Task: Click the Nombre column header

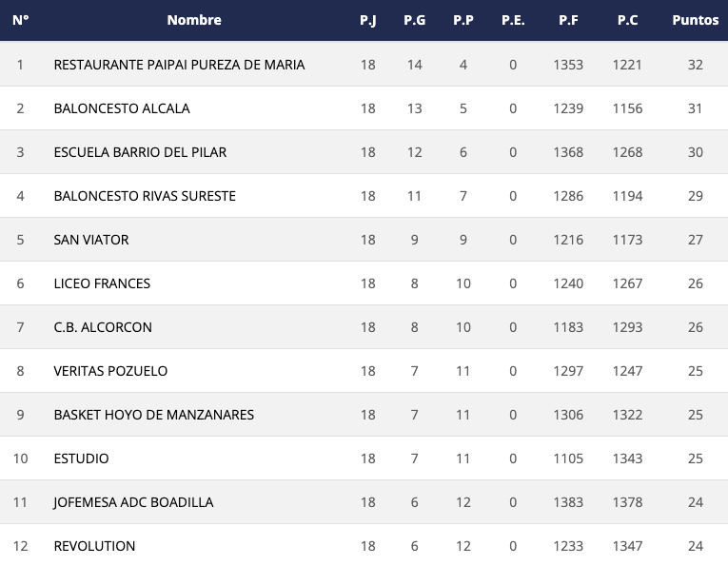Action: [x=194, y=20]
